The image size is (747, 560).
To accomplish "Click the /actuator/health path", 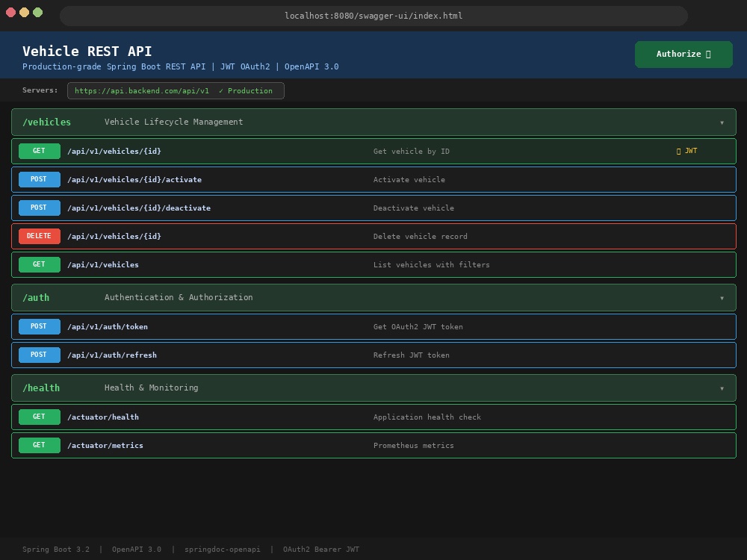I will click(103, 417).
